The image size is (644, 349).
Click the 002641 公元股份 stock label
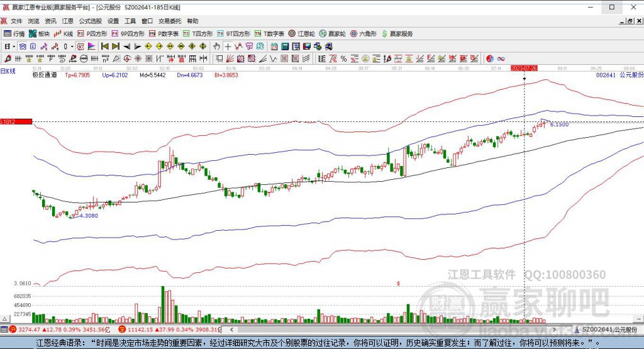click(x=619, y=75)
